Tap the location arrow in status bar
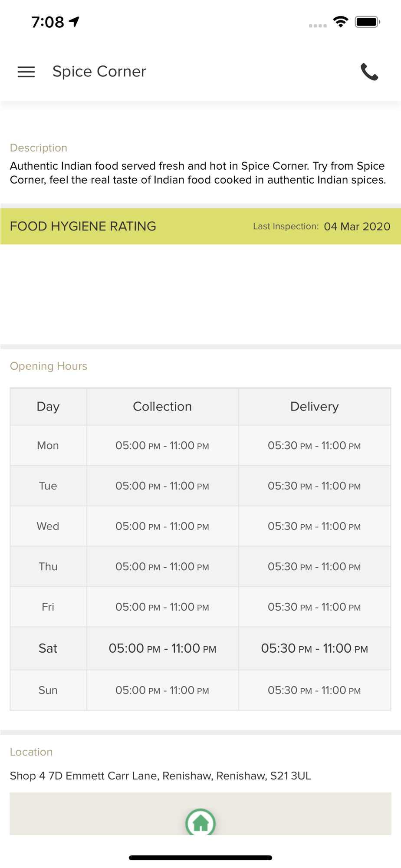The width and height of the screenshot is (401, 868). (75, 22)
